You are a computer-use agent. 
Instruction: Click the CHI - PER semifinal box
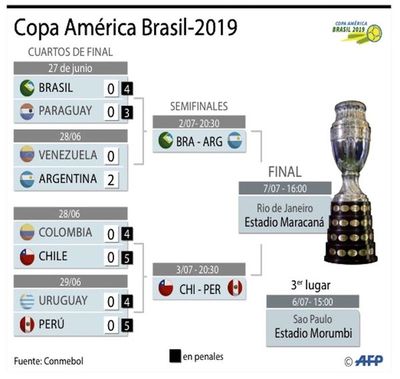coord(199,288)
